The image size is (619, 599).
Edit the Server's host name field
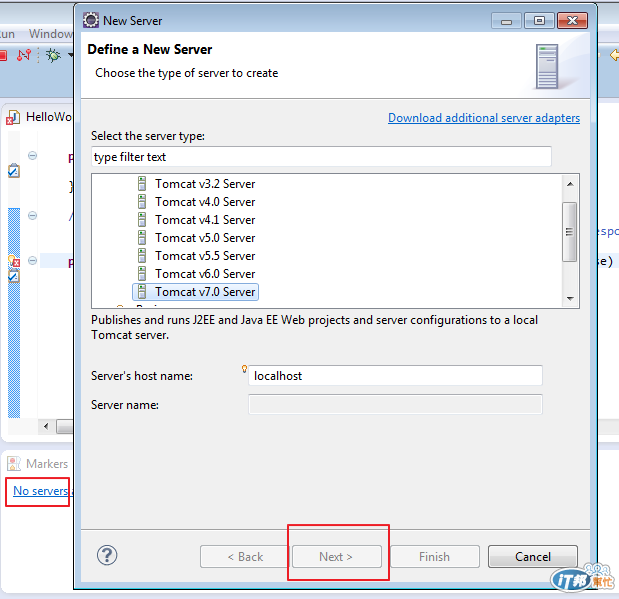click(x=395, y=376)
